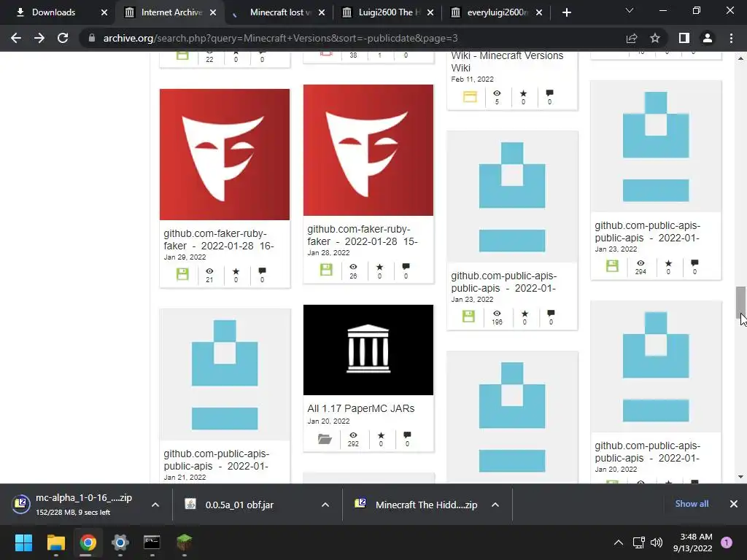Open the Minecraft grass block taskbar icon
Image resolution: width=747 pixels, height=560 pixels.
click(x=184, y=542)
